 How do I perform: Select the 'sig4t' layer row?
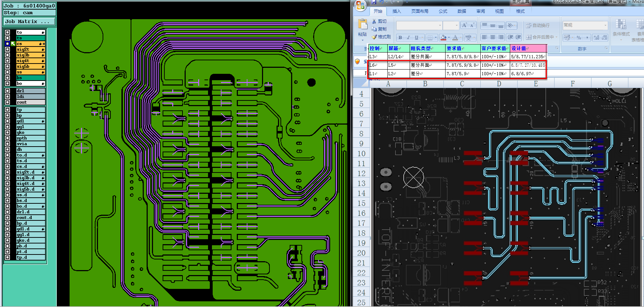pos(31,61)
